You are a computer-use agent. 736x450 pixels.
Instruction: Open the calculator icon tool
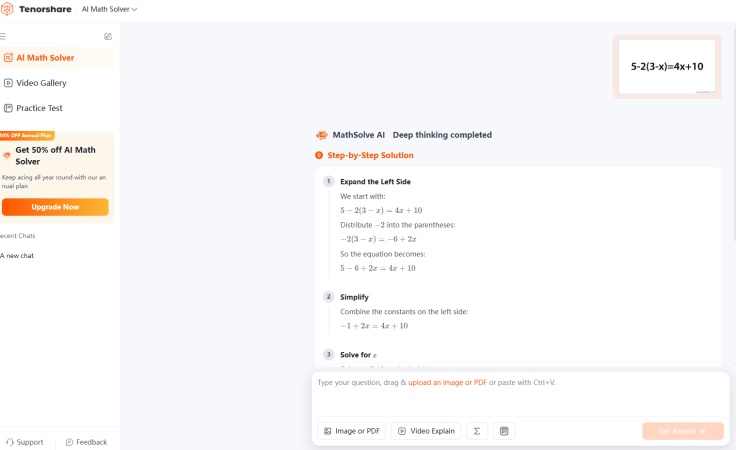(504, 431)
